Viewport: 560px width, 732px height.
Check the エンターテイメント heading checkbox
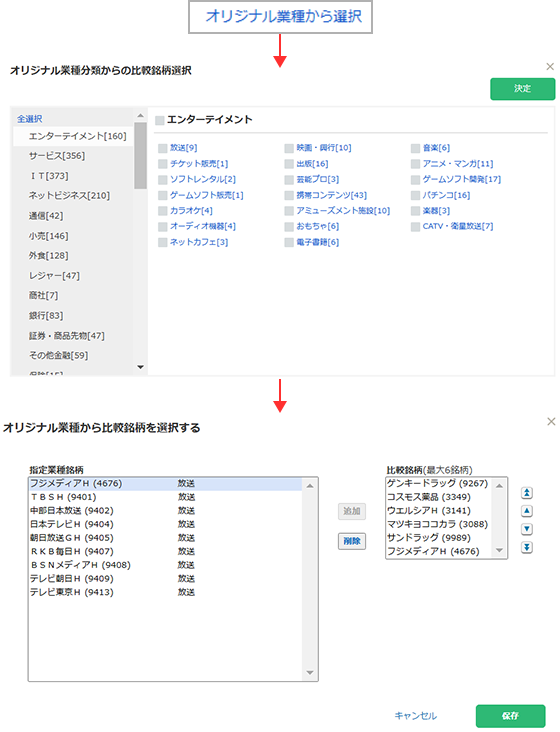[x=160, y=120]
